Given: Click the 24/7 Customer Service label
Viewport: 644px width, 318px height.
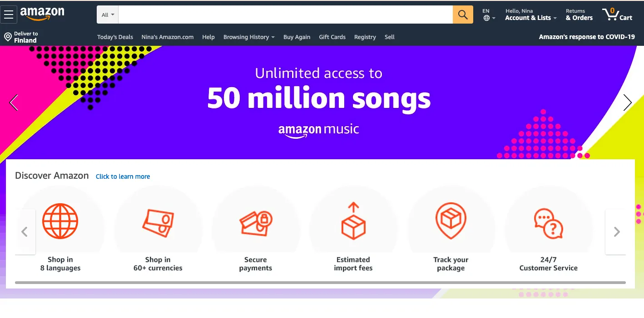Looking at the screenshot, I should (x=548, y=264).
